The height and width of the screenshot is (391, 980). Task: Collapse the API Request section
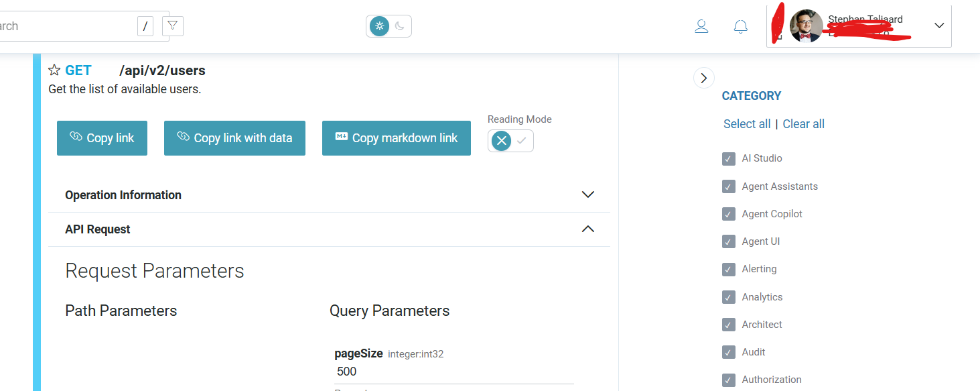587,229
